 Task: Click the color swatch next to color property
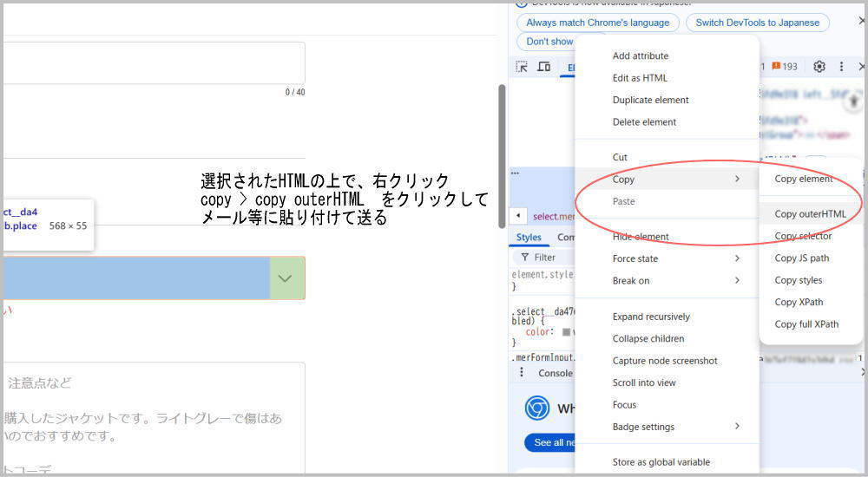(x=566, y=332)
